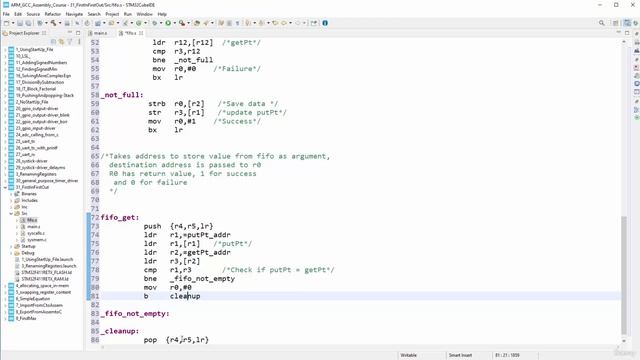
Task: Select STM32F411RETX_RAM.ld file
Action: pyautogui.click(x=44, y=279)
